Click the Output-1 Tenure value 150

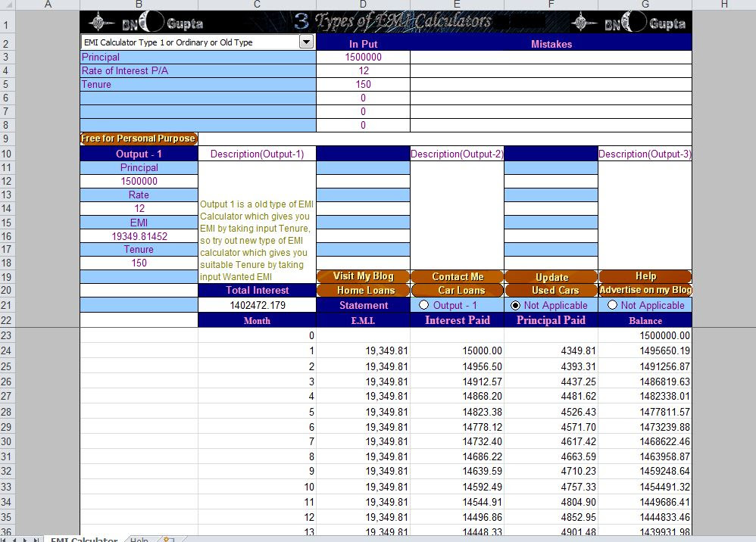coord(139,263)
